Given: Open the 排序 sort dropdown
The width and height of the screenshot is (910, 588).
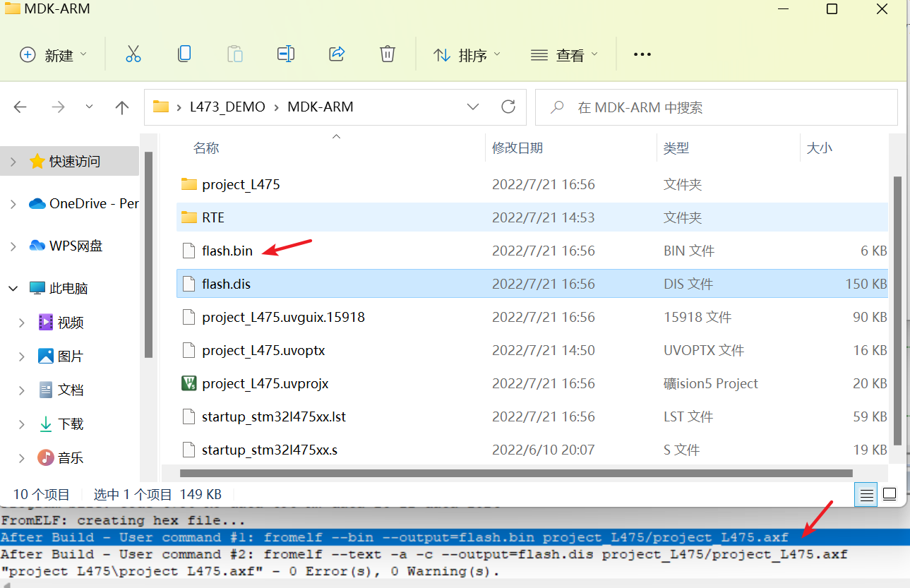Looking at the screenshot, I should 467,54.
